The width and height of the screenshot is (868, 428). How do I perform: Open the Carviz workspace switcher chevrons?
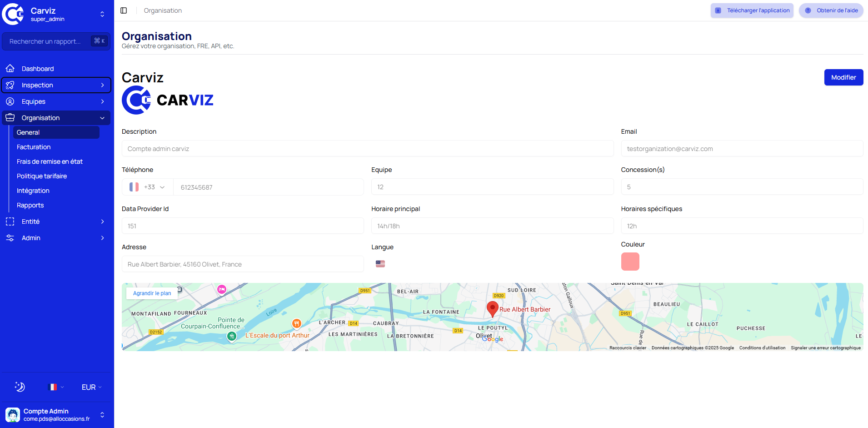pos(102,14)
